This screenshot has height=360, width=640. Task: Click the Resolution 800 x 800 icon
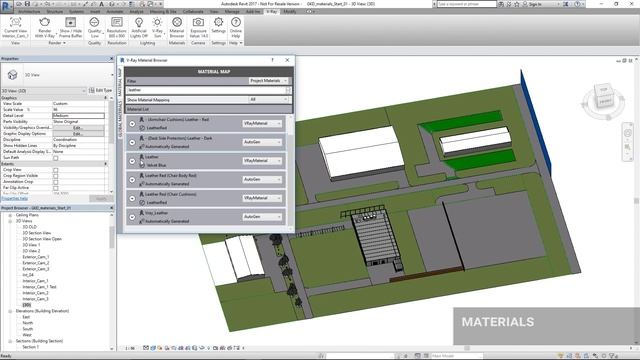point(117,22)
